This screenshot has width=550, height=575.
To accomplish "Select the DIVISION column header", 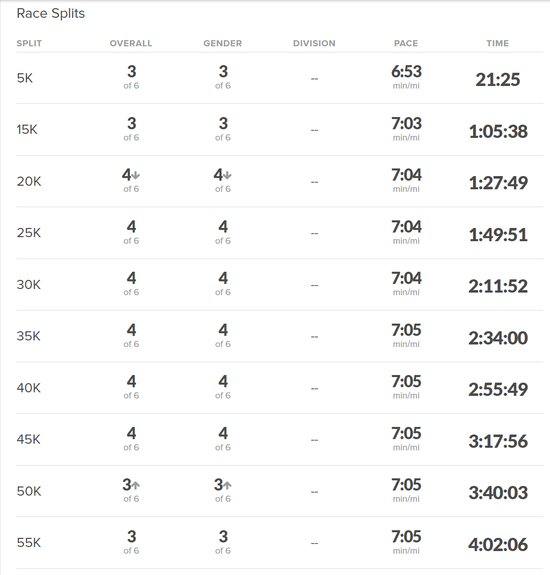I will pos(314,43).
